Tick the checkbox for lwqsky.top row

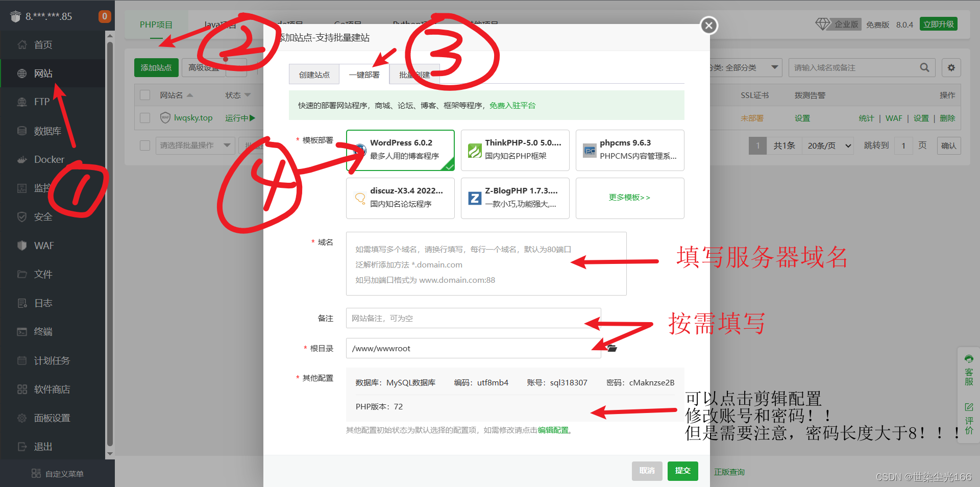coord(145,118)
